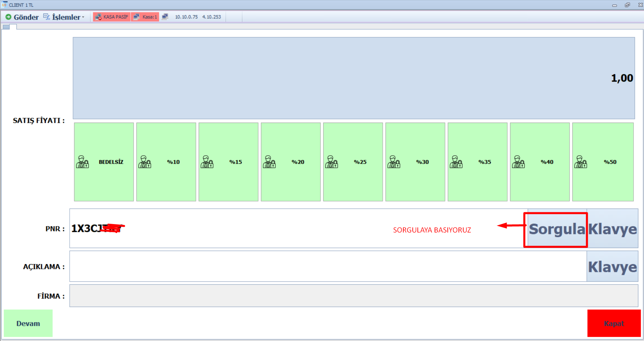
Task: Click the Sorgula button next to PNR
Action: [x=557, y=229]
